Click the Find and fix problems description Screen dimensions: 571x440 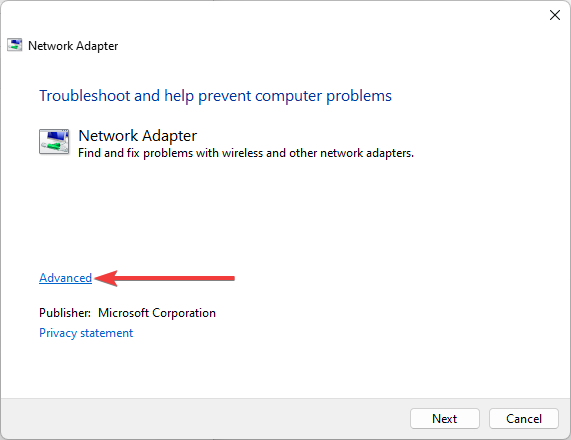coord(246,153)
